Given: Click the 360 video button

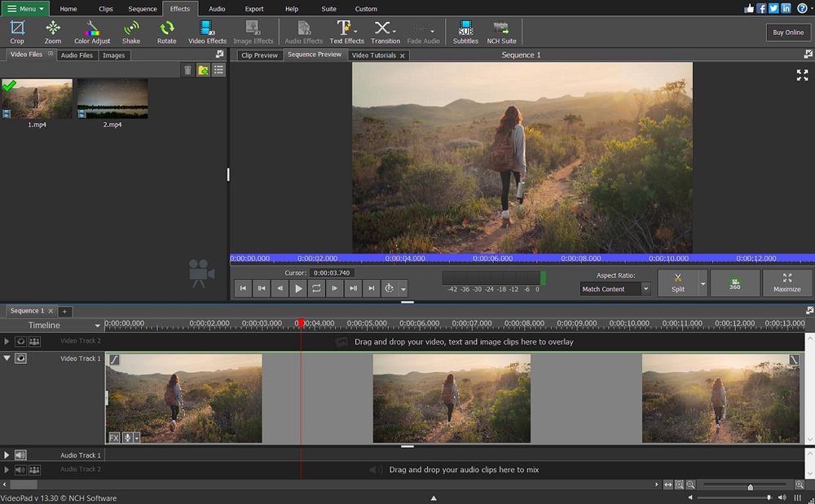Looking at the screenshot, I should [734, 283].
